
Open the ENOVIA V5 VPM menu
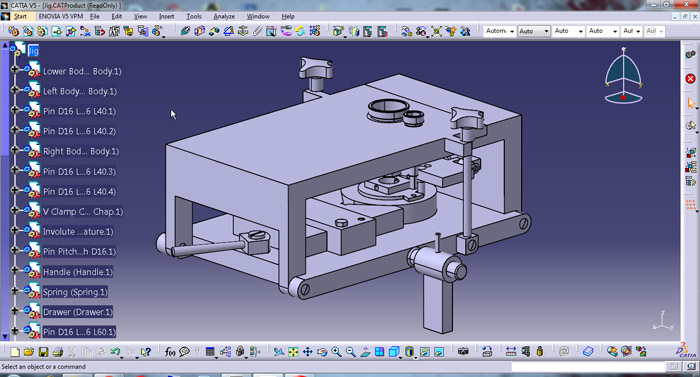(x=61, y=17)
